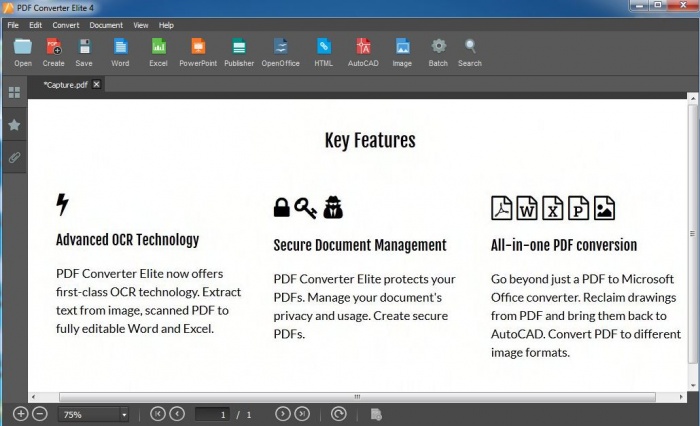
Task: Click the Secure Document Management heading
Action: (x=360, y=245)
